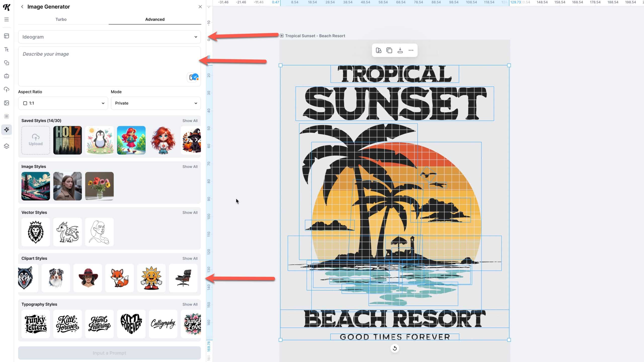
Task: Open the Photos panel icon
Action: (x=7, y=103)
